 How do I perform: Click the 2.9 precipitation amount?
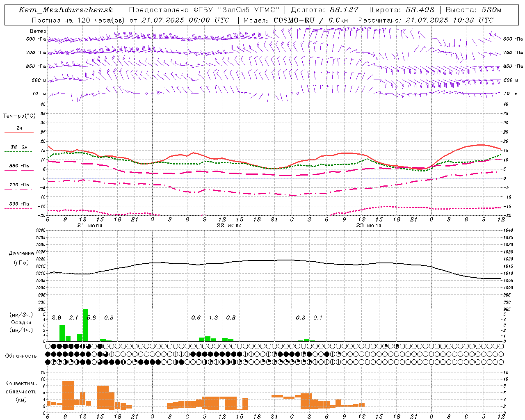click(56, 318)
